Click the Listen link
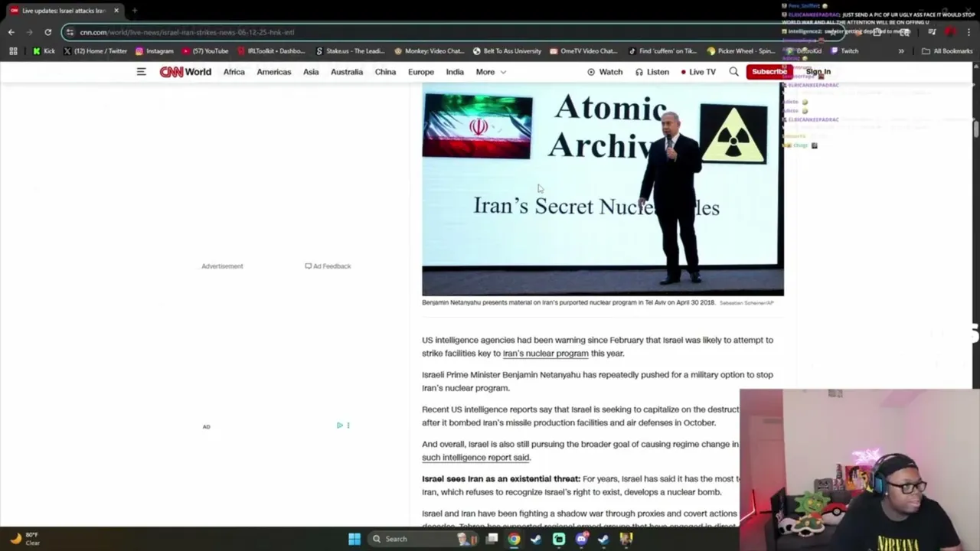 coord(652,72)
